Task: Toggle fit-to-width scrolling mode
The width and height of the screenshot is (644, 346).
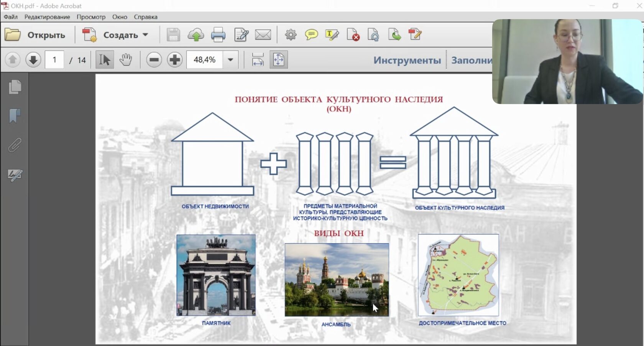Action: click(258, 60)
